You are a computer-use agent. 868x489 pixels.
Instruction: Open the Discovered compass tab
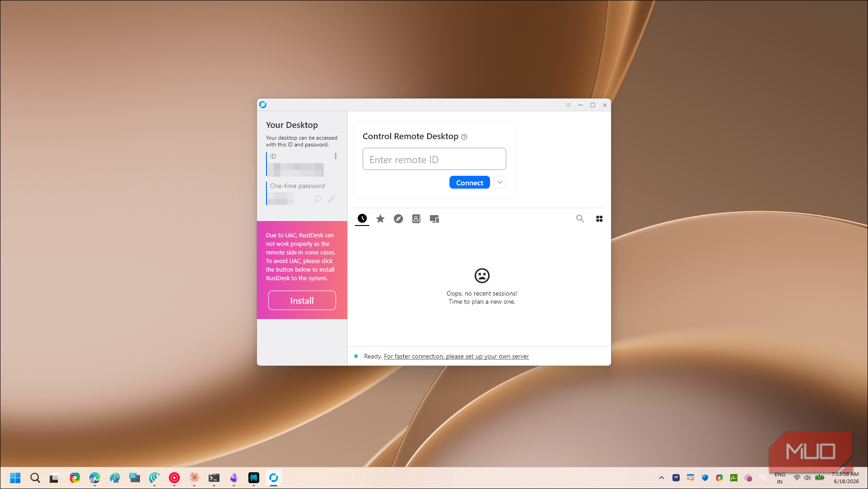click(x=398, y=219)
